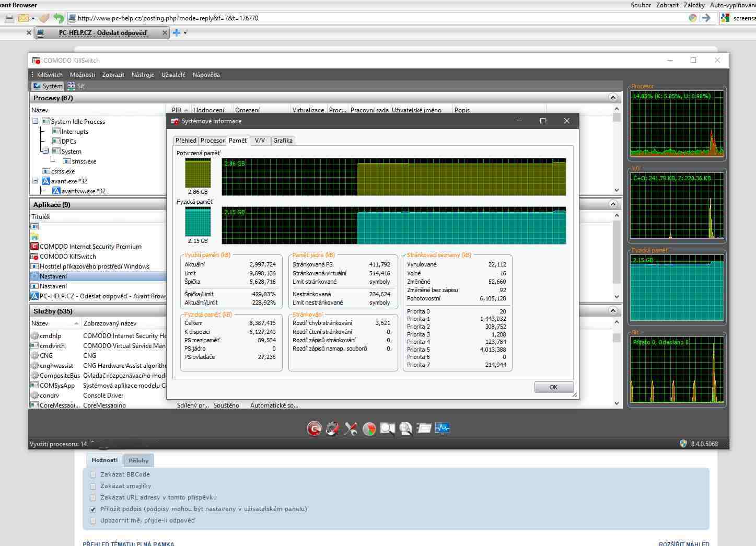Close the PC-HELP.CZ browser tab
This screenshot has height=546, width=756.
pyautogui.click(x=165, y=33)
